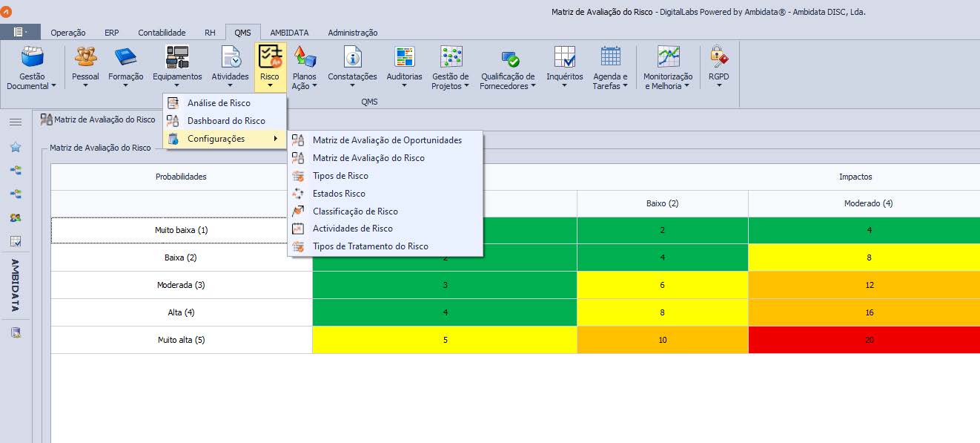The image size is (980, 443).
Task: Click the Risco ribbon icon
Action: (x=270, y=56)
